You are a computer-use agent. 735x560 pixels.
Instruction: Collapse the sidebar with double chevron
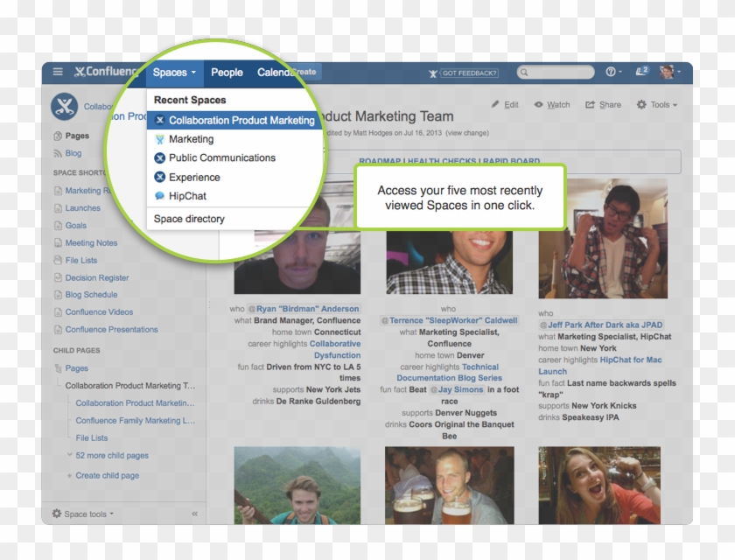coord(194,514)
